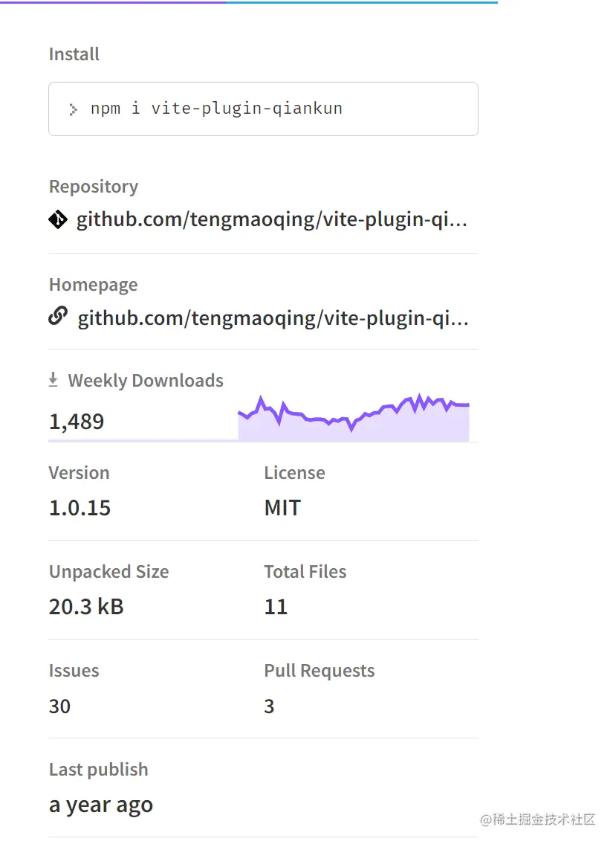Click the unpacked size 20.3 kB
The image size is (616, 847).
[x=86, y=607]
